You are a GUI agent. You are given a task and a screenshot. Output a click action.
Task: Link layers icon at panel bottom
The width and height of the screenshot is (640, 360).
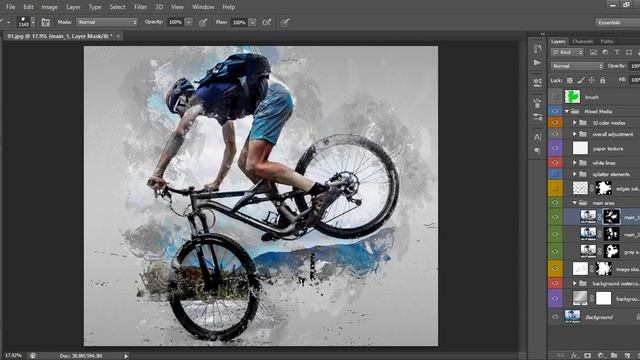(x=561, y=356)
